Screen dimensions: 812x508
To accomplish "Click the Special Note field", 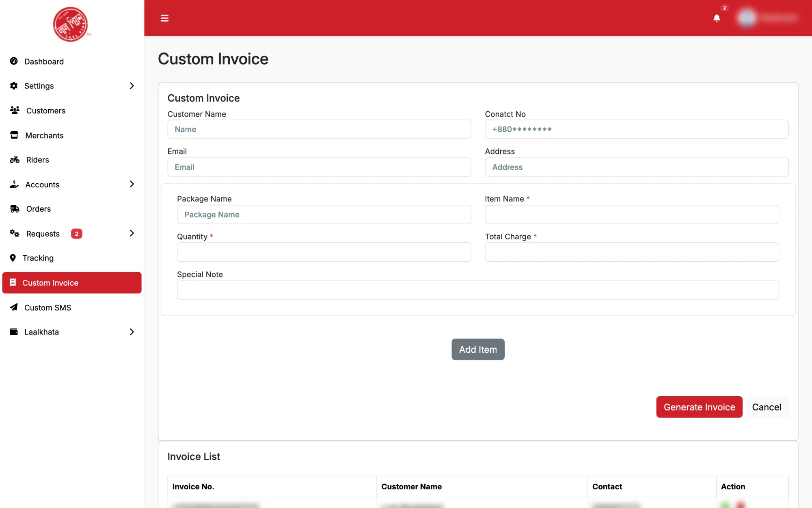I will pyautogui.click(x=478, y=290).
